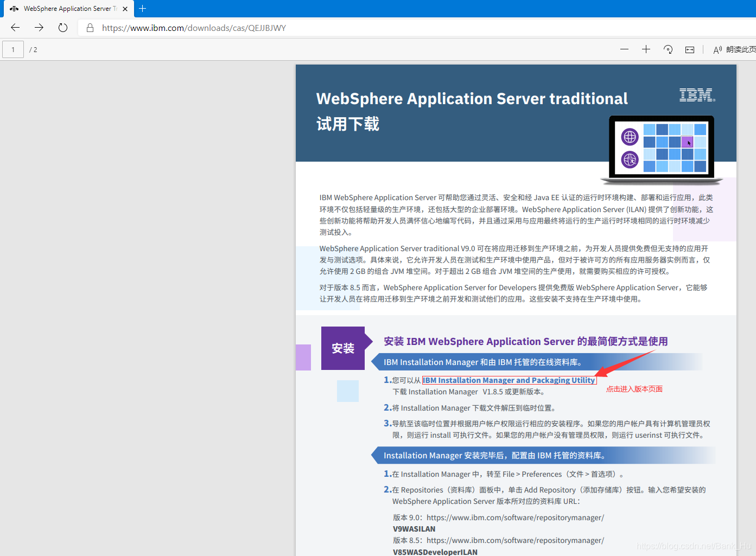
Task: Click the total page count '/ 2'
Action: (33, 49)
